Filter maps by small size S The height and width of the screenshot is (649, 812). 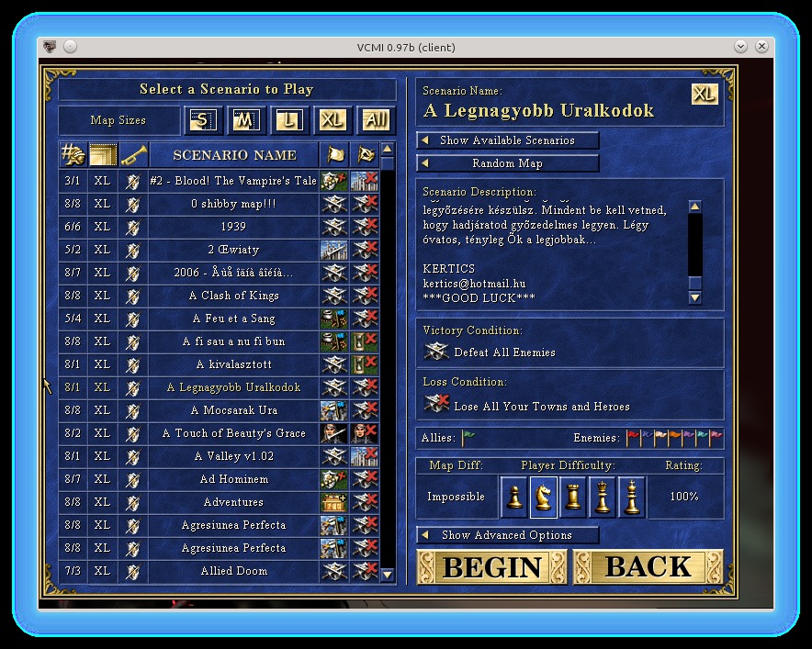point(204,120)
